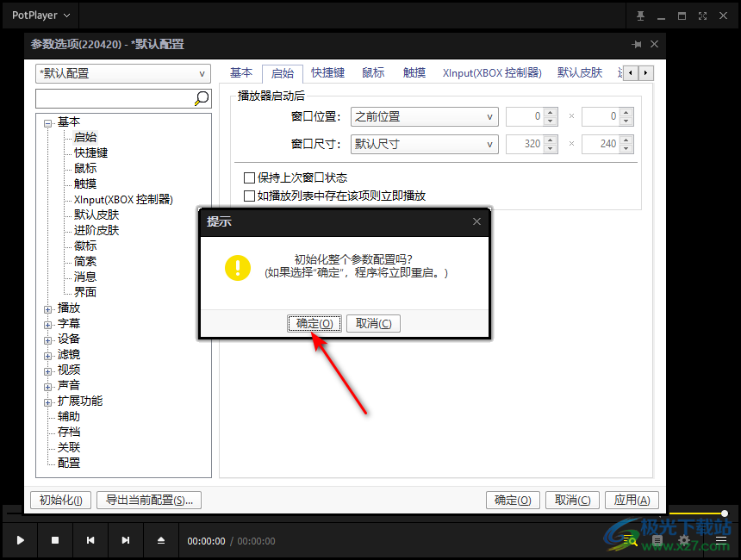Click 取消(C) in the prompt dialog

(373, 324)
